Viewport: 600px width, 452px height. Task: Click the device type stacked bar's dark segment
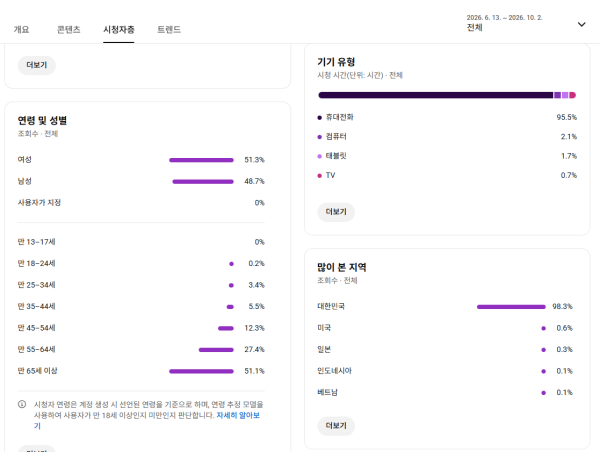click(x=436, y=95)
